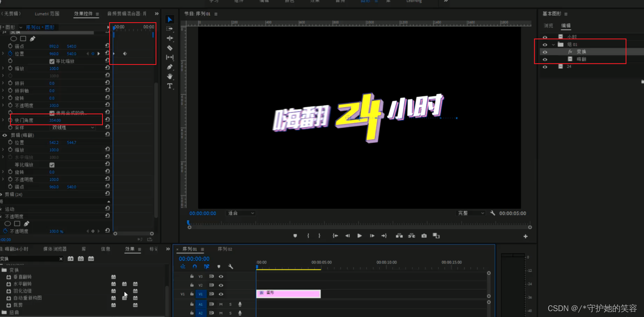
Task: Toggle V3 track output eye
Action: tap(221, 276)
